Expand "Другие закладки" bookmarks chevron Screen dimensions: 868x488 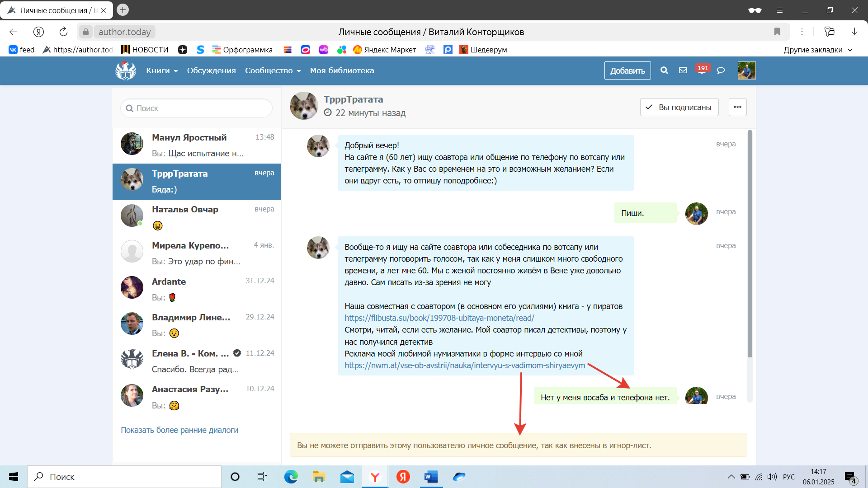(x=850, y=50)
